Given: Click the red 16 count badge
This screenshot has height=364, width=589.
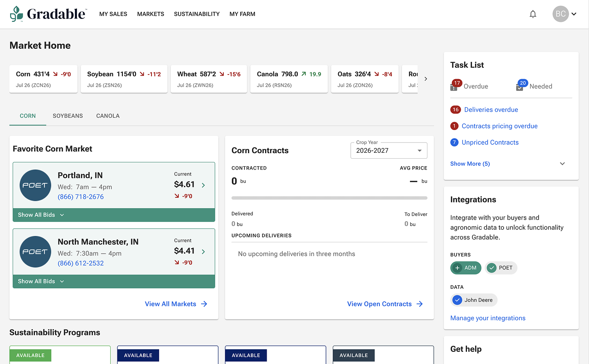Looking at the screenshot, I should [x=455, y=109].
